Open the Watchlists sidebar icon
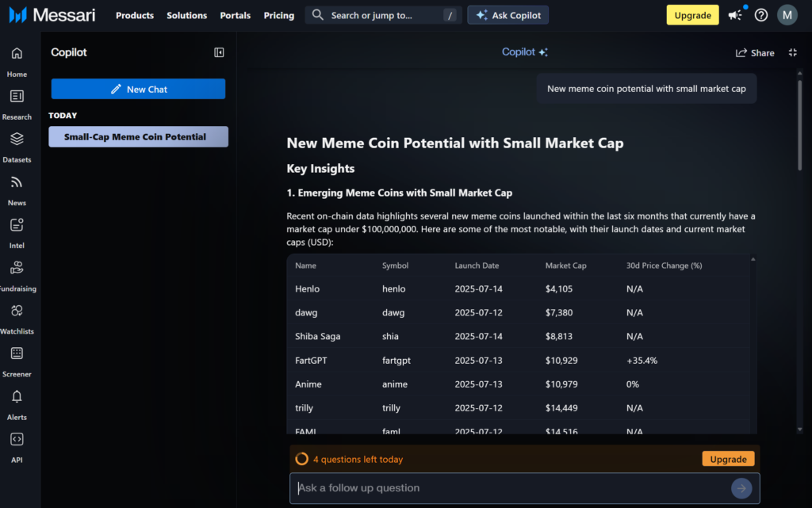Image resolution: width=812 pixels, height=508 pixels. 17,311
